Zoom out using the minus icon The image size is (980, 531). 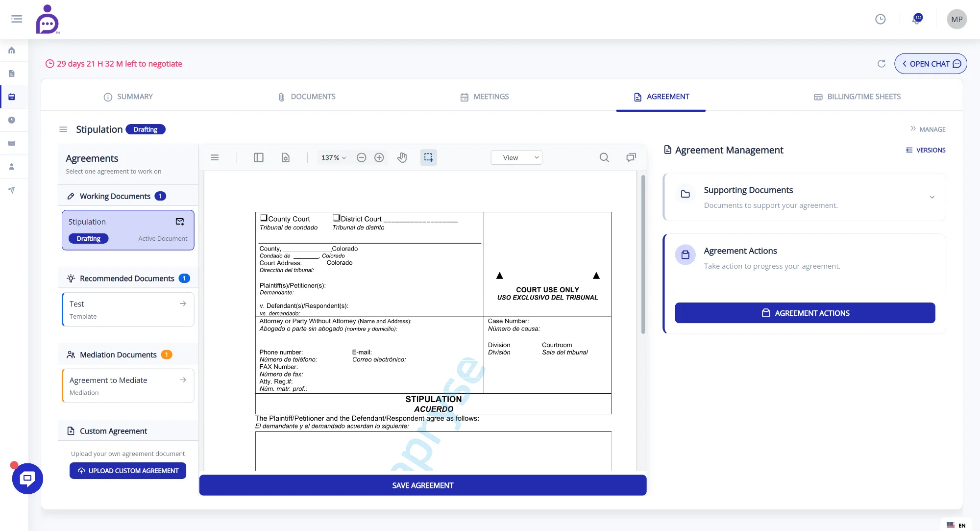(362, 157)
